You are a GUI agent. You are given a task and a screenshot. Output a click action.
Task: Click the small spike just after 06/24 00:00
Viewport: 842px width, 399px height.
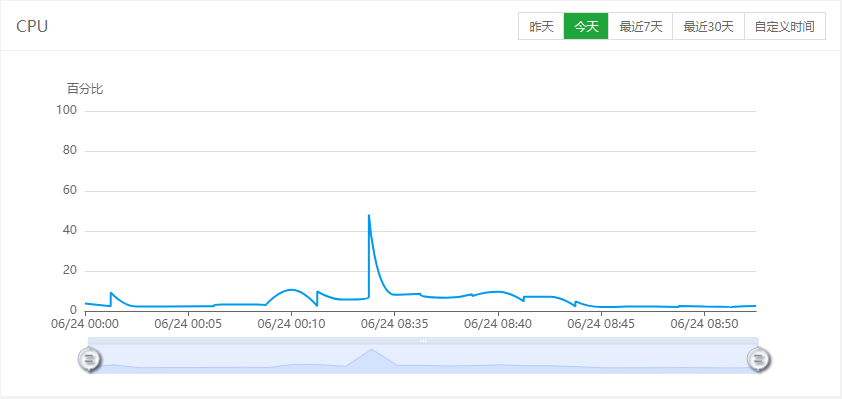(111, 293)
